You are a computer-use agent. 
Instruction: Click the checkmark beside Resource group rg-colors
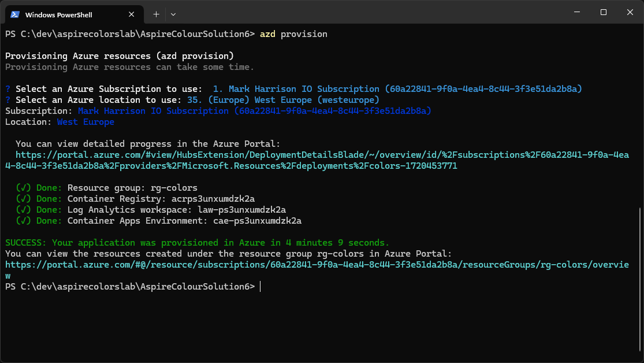tap(24, 188)
